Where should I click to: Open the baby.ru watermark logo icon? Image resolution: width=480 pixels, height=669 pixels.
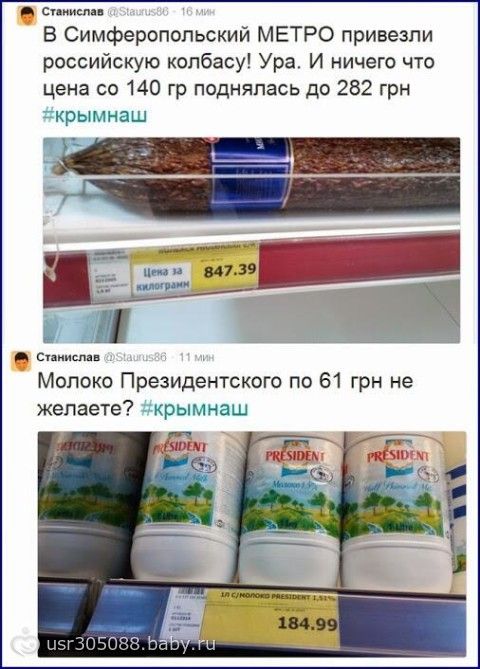[x=26, y=640]
